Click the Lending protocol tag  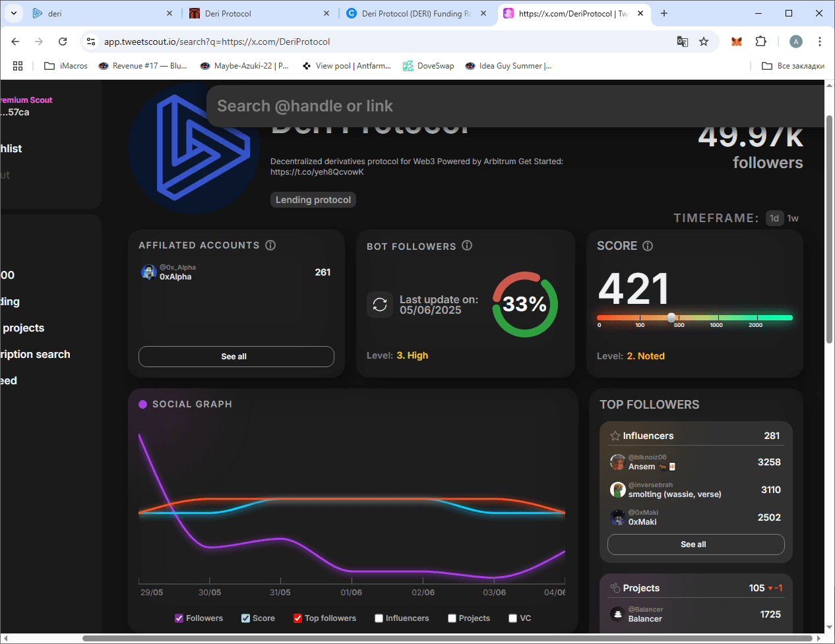[x=313, y=200]
